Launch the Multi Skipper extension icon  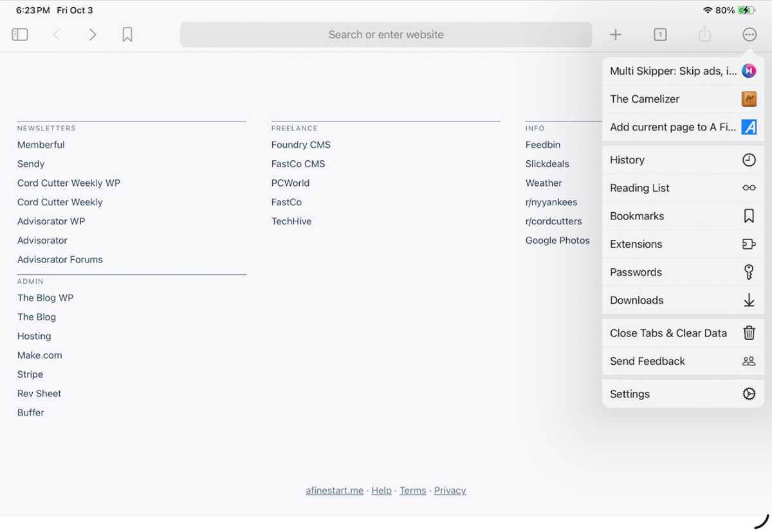pos(748,71)
